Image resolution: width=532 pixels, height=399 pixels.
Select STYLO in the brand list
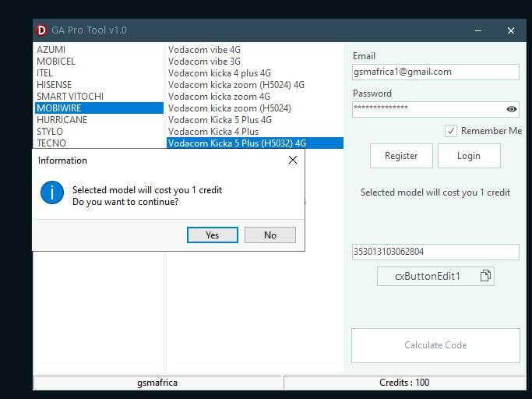tap(99, 132)
